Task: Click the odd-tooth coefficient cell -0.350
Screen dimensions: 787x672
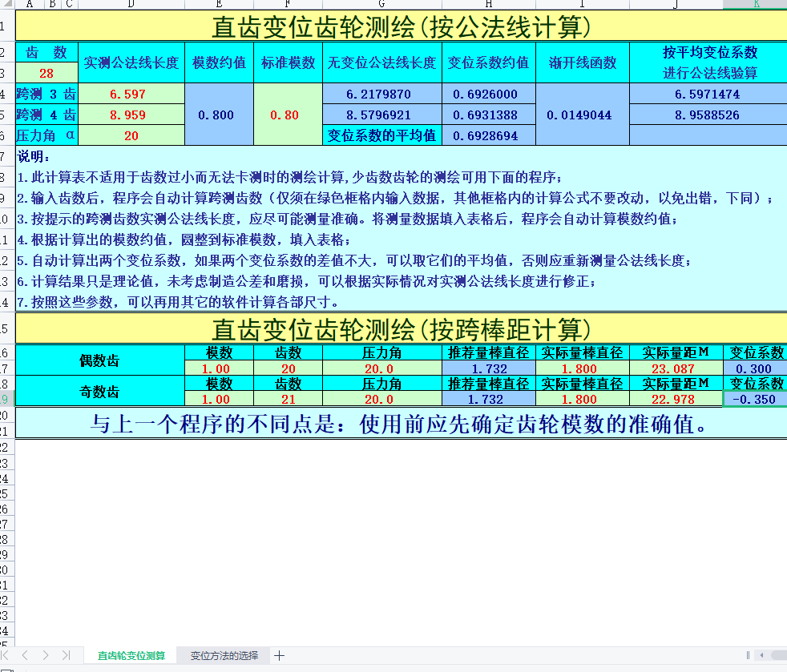Action: pos(754,399)
